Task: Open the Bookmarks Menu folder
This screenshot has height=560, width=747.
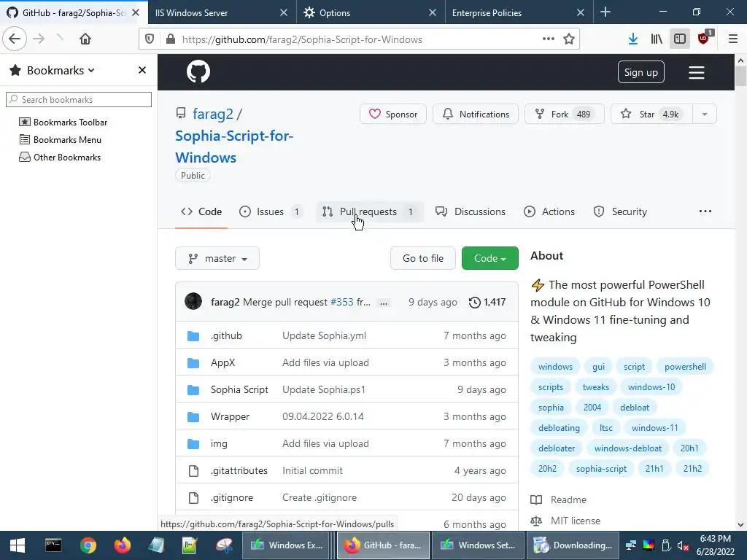Action: coord(60,140)
